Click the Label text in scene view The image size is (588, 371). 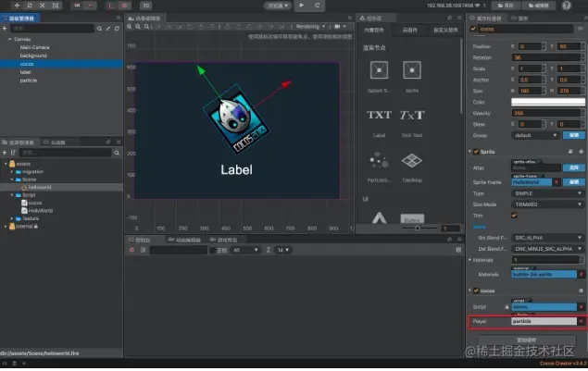point(237,169)
